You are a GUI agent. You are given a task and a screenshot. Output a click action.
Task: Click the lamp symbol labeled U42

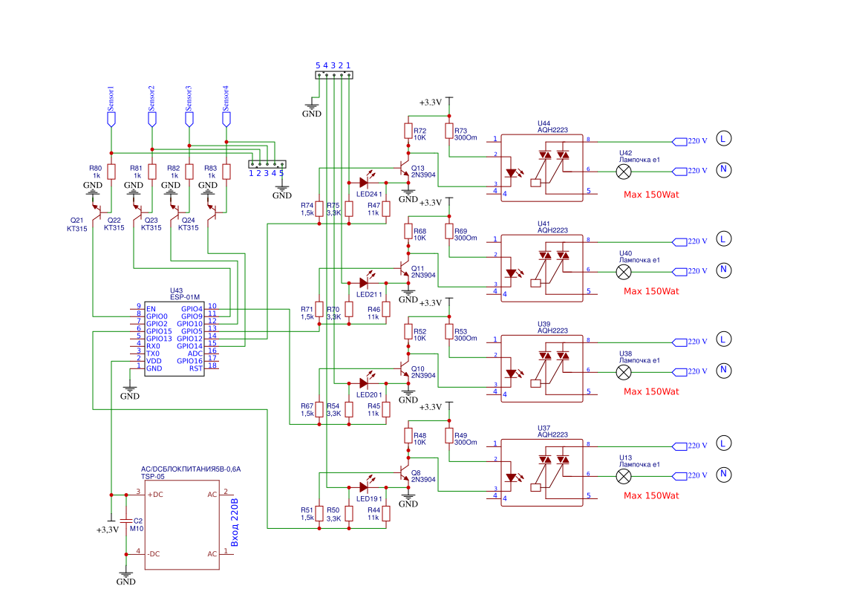click(624, 172)
